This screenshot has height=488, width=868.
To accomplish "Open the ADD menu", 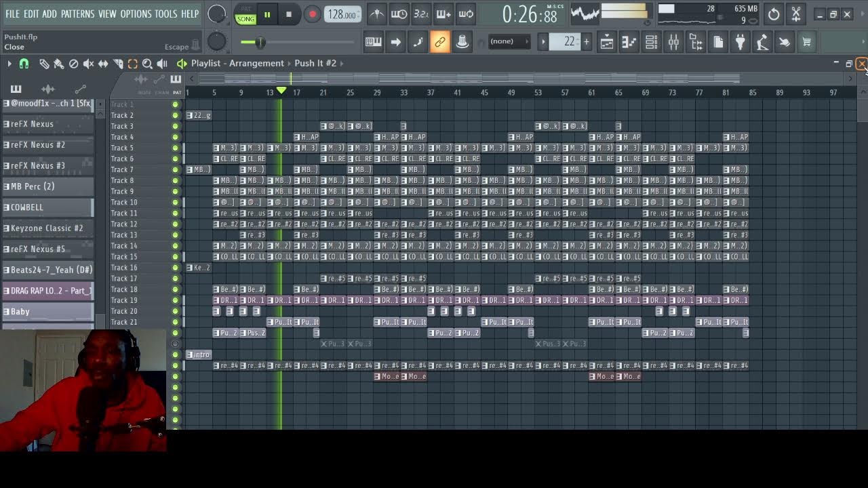I will 50,14.
